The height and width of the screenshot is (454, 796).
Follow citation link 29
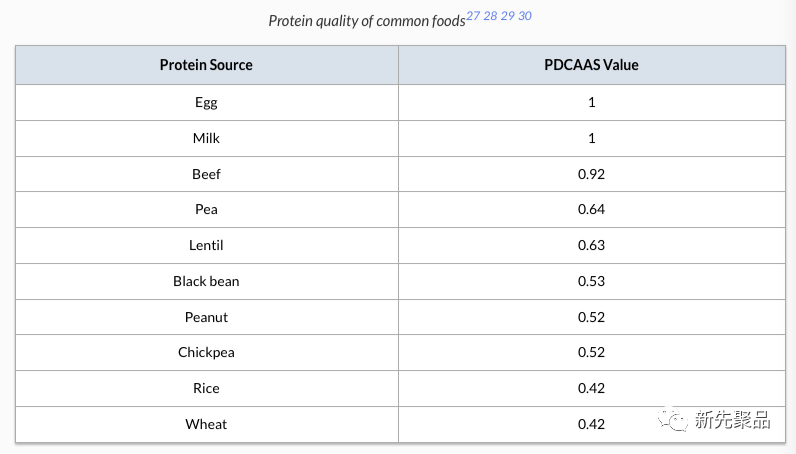(508, 16)
